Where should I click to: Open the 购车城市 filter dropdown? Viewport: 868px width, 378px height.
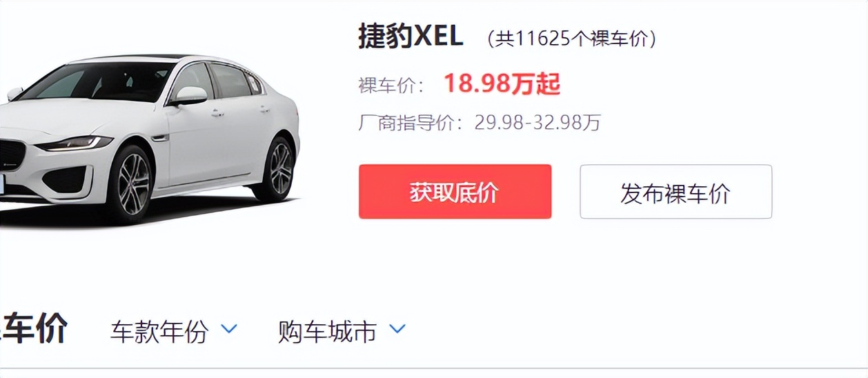[342, 332]
